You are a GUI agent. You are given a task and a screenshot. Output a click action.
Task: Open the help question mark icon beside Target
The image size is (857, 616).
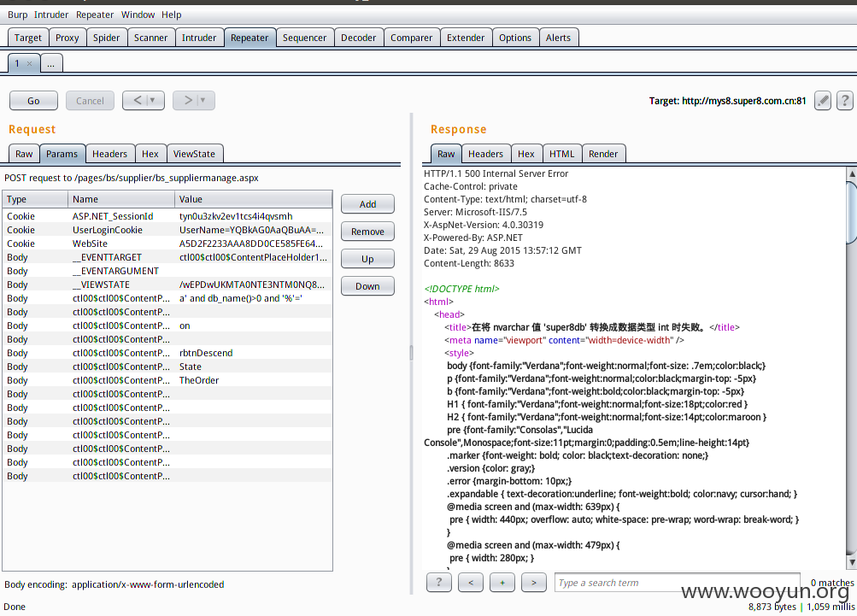(x=844, y=101)
